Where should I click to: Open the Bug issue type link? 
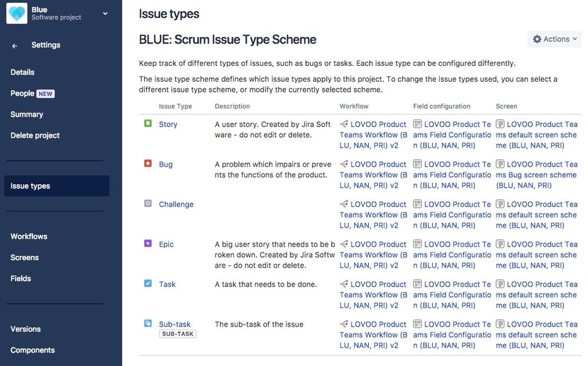click(x=166, y=164)
